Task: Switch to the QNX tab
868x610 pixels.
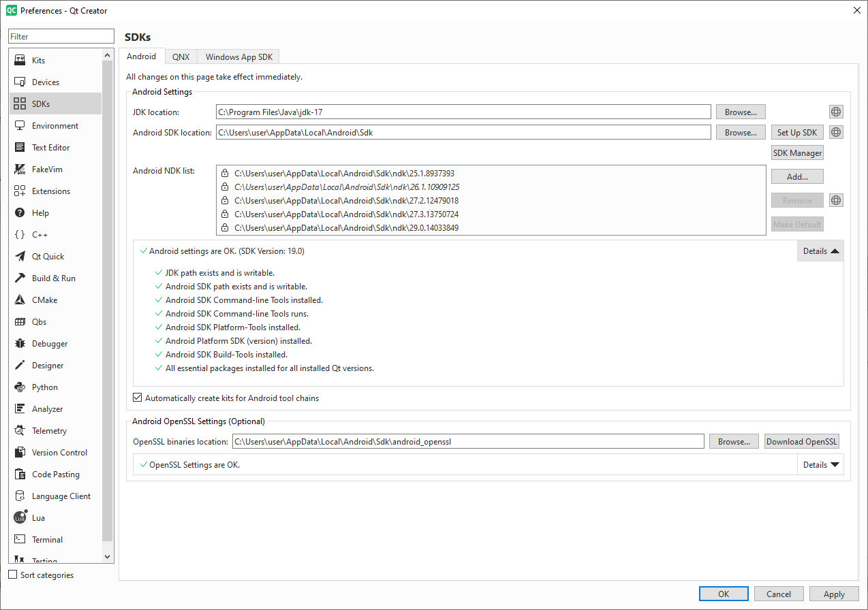Action: (181, 57)
